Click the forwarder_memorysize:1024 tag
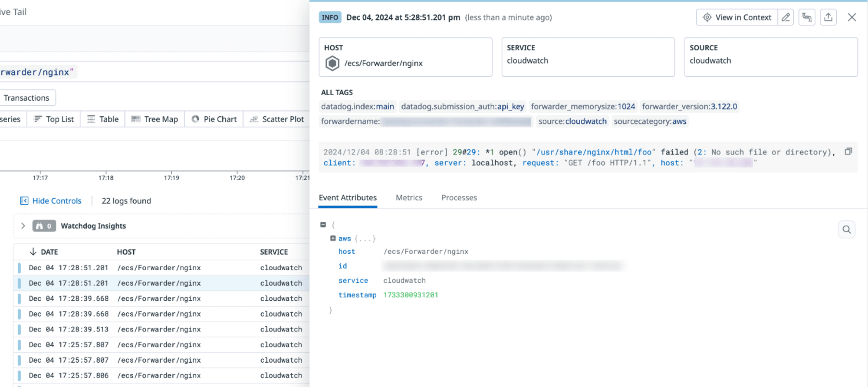 [583, 107]
